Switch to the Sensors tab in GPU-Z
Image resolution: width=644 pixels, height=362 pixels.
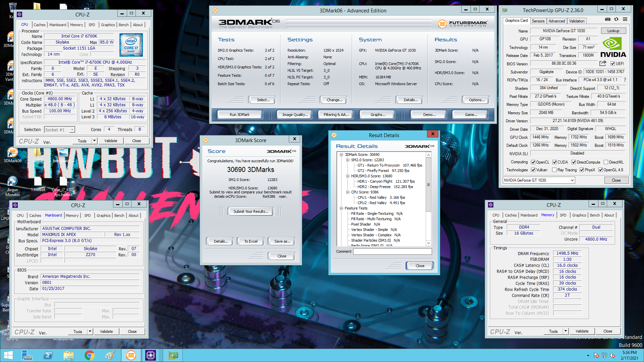pyautogui.click(x=538, y=21)
